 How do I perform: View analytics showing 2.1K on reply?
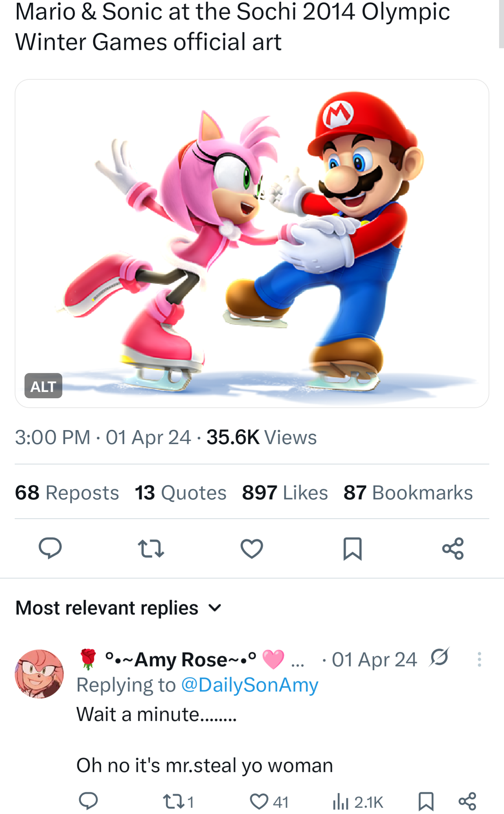tap(358, 801)
